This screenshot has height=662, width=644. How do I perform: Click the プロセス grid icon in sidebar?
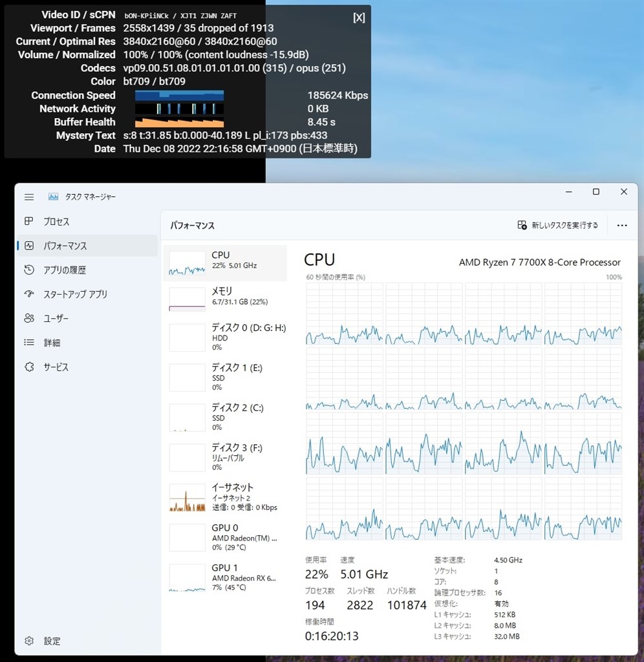[28, 221]
